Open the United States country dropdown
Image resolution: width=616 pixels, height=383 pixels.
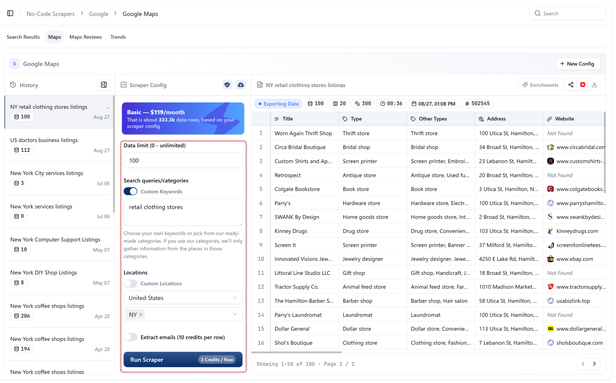pyautogui.click(x=183, y=298)
